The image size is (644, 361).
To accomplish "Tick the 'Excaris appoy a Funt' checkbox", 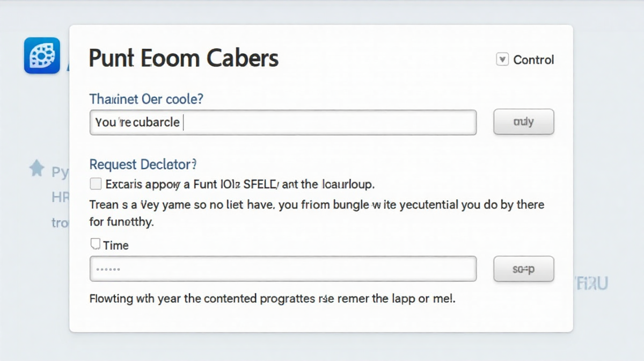I will pos(96,184).
